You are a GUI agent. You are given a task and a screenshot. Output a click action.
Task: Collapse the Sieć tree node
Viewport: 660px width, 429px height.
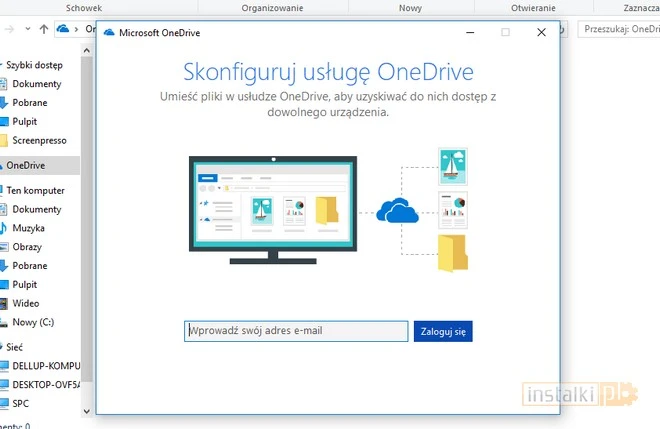click(2, 346)
